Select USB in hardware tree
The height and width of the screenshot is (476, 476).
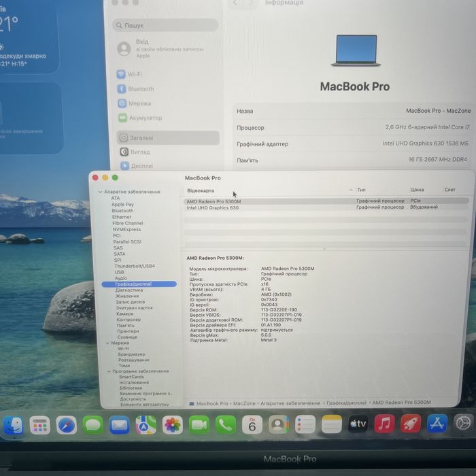[x=119, y=272]
